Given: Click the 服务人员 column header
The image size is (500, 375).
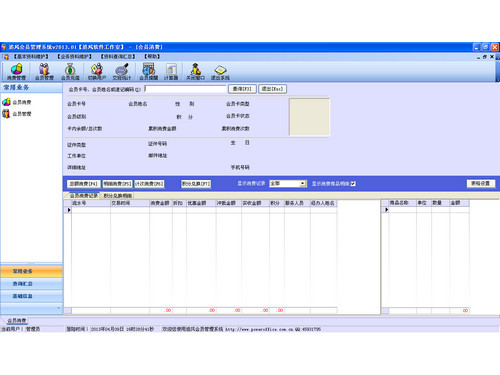Looking at the screenshot, I should [297, 203].
